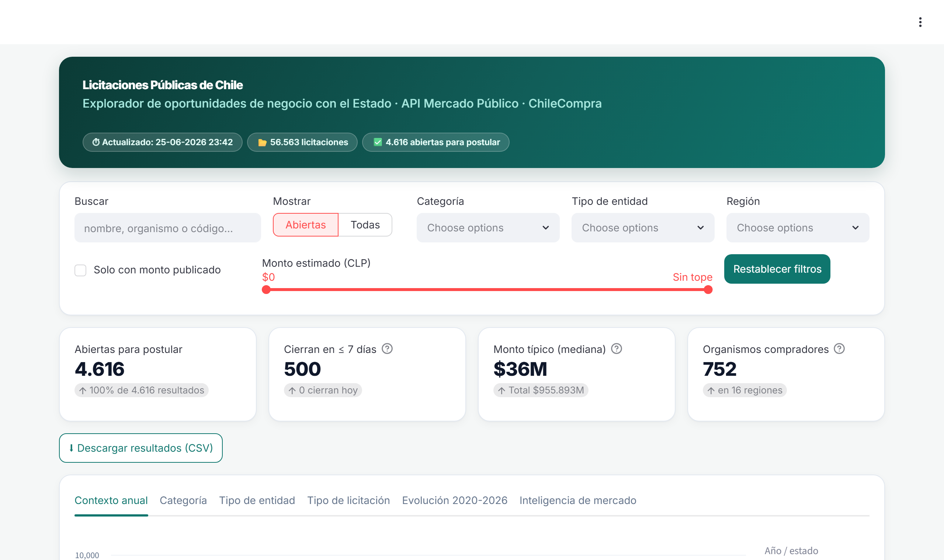The image size is (944, 560).
Task: Switch to the Tipo de entidad chart tab
Action: pyautogui.click(x=257, y=500)
